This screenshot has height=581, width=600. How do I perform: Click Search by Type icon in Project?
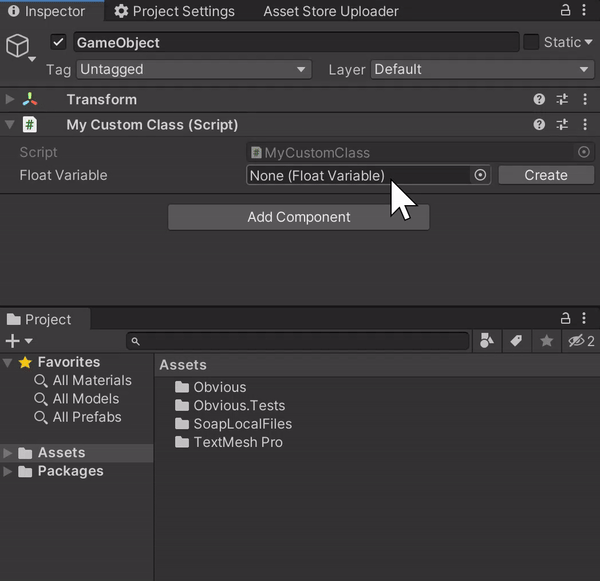pyautogui.click(x=487, y=341)
